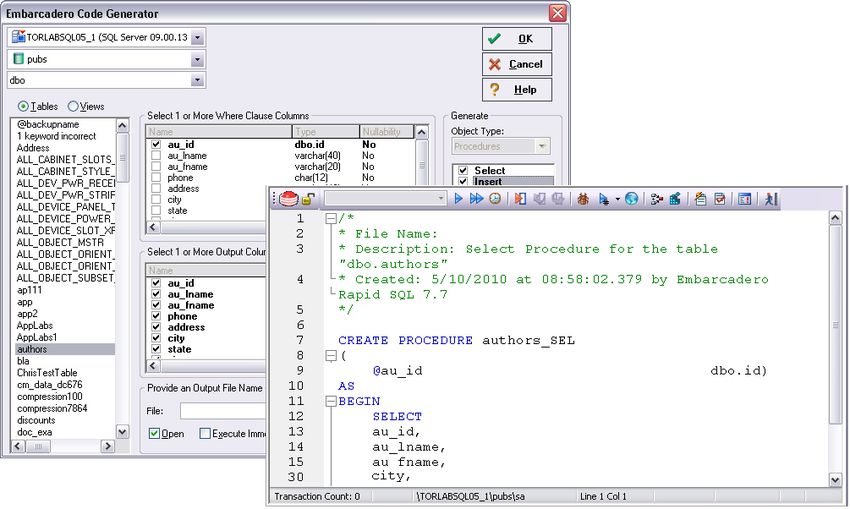Click the blue globe icon in toolbar
Viewport: 850px width, 509px height.
point(631,199)
